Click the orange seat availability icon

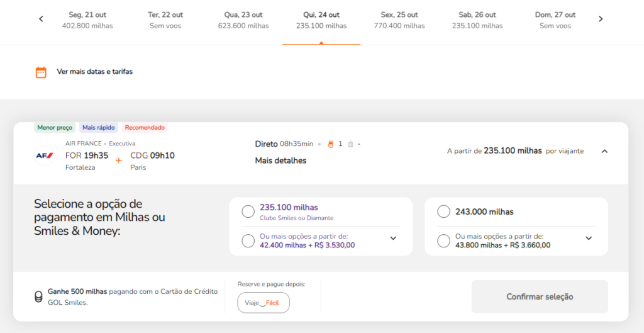click(330, 144)
